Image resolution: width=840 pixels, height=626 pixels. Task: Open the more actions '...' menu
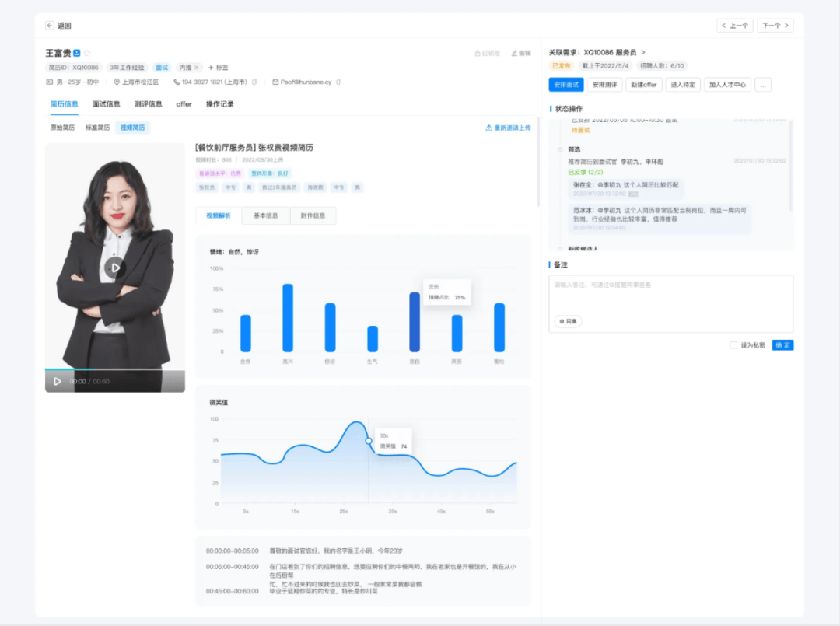763,85
